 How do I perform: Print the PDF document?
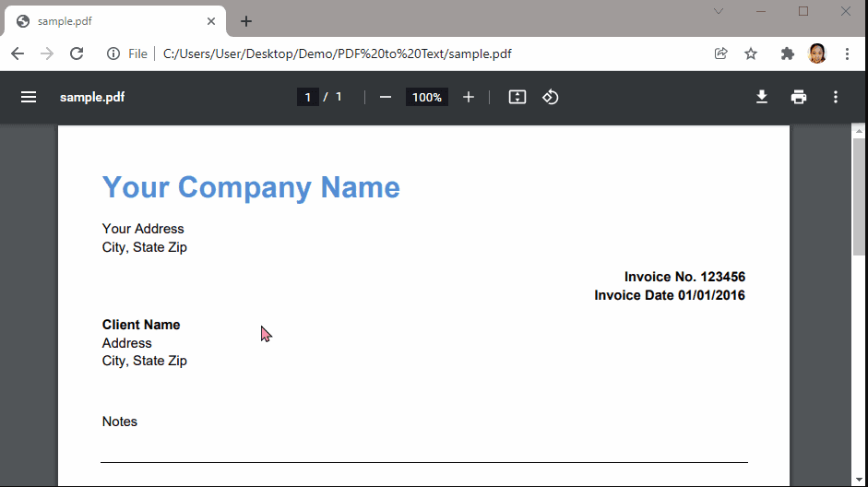tap(799, 97)
